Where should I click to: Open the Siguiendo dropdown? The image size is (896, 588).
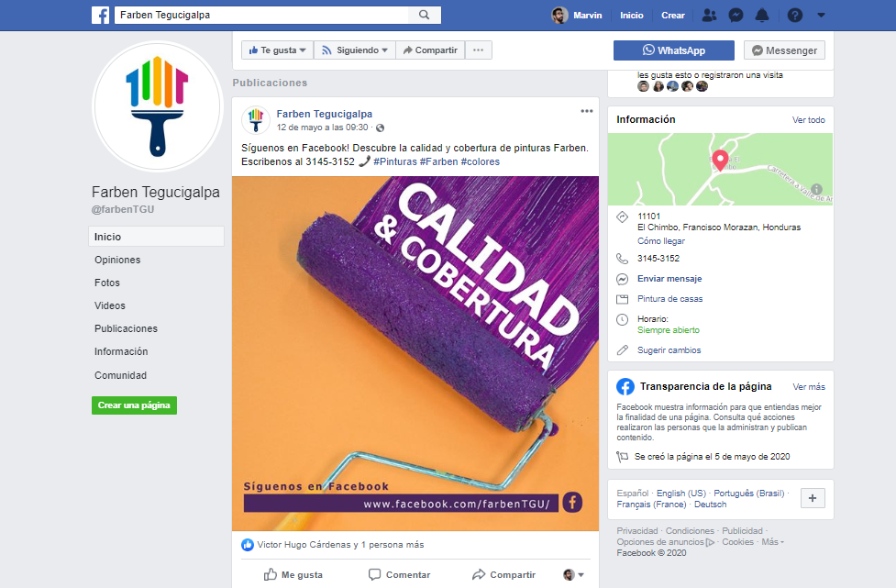pos(354,50)
